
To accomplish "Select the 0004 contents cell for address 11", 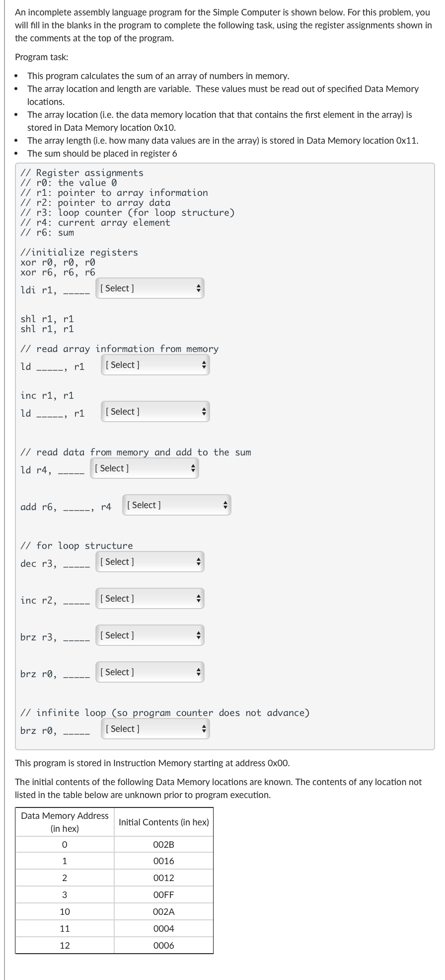I will (163, 928).
